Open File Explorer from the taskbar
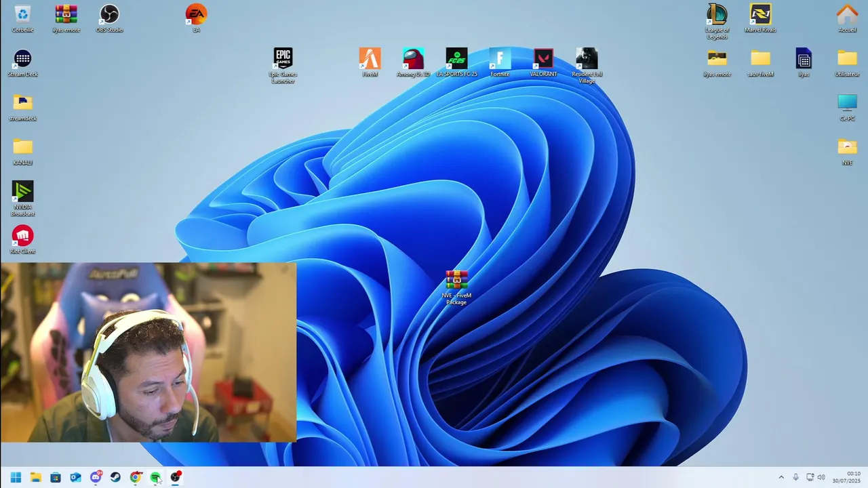The image size is (868, 488). [x=36, y=477]
